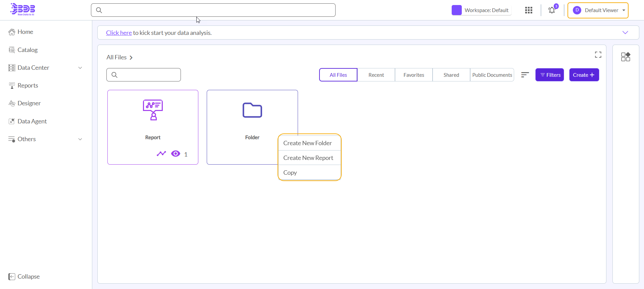
Task: Click the sort lines icon
Action: point(525,75)
